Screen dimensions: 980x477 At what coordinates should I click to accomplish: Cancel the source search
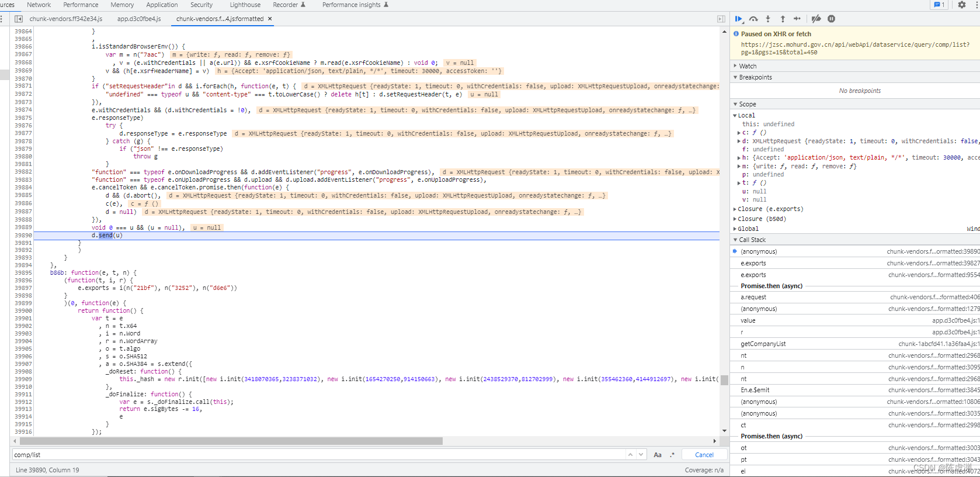[x=704, y=455]
